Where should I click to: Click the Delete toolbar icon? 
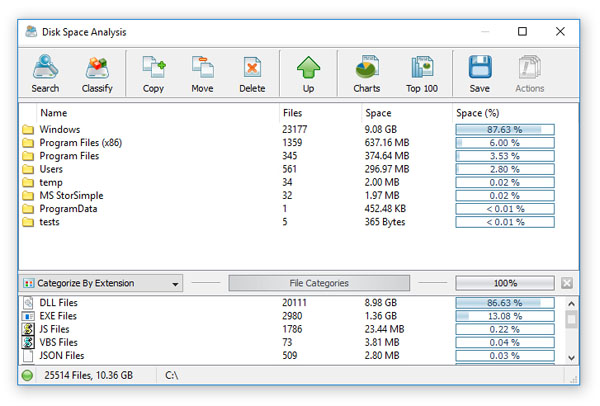(252, 73)
